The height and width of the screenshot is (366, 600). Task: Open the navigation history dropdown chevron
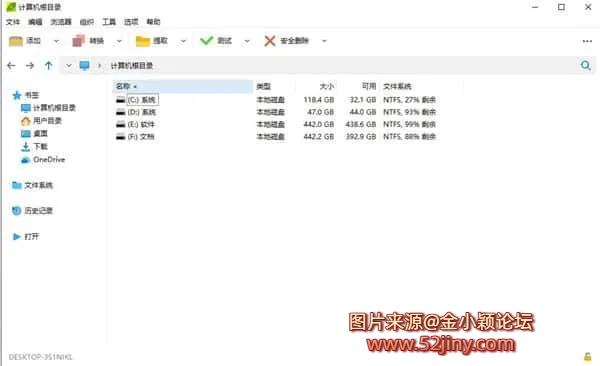click(68, 66)
